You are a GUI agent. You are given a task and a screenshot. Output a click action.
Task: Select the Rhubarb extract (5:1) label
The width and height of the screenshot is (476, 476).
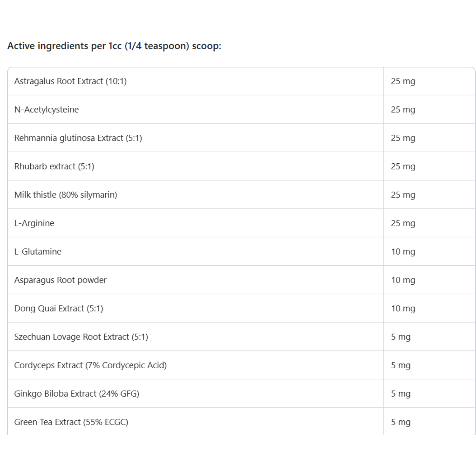(x=54, y=166)
